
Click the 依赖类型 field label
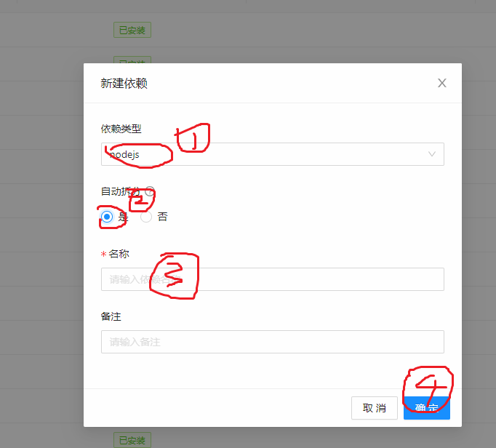[x=121, y=129]
